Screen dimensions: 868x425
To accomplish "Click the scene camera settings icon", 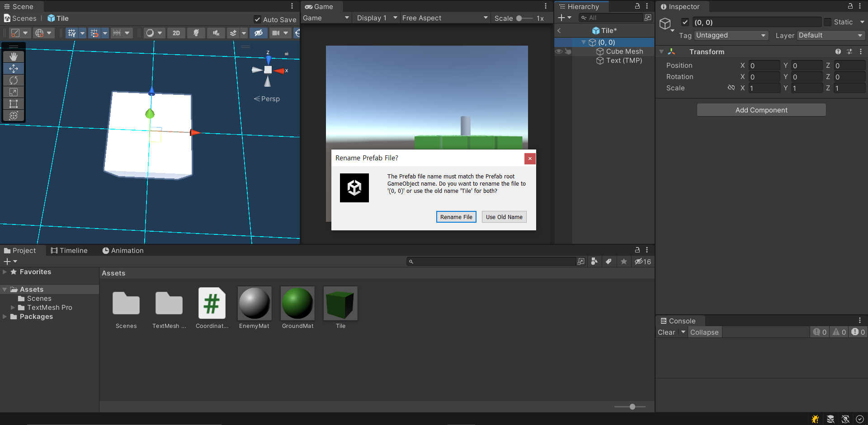I will [275, 33].
